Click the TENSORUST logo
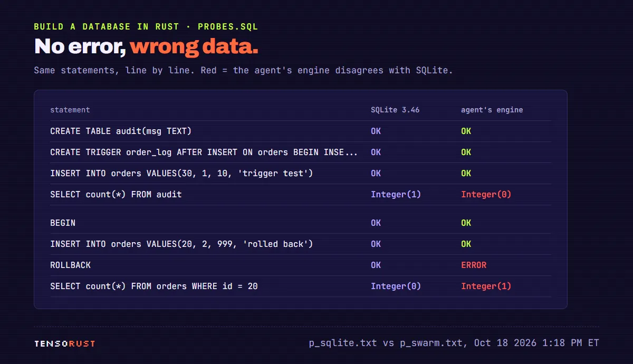The width and height of the screenshot is (633, 364). coord(65,343)
